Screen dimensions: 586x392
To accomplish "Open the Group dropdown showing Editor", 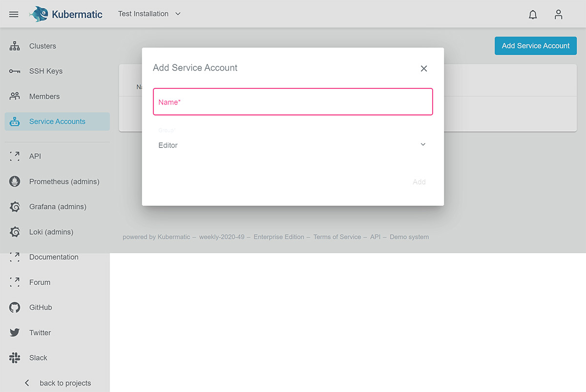I will [293, 144].
